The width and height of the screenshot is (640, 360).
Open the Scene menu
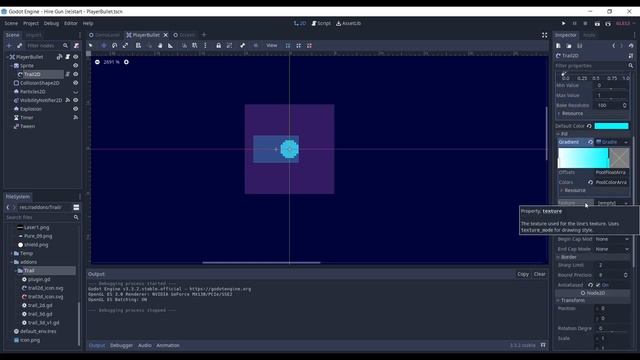coord(11,24)
